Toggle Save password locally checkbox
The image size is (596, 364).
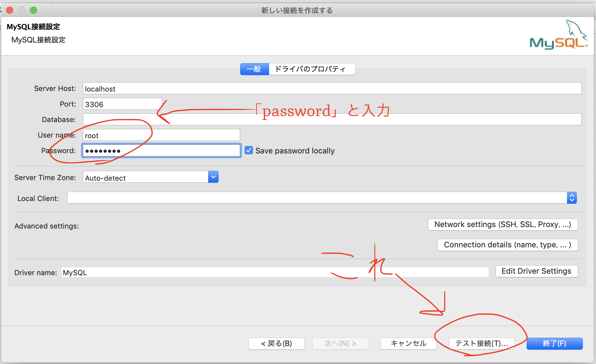point(248,150)
